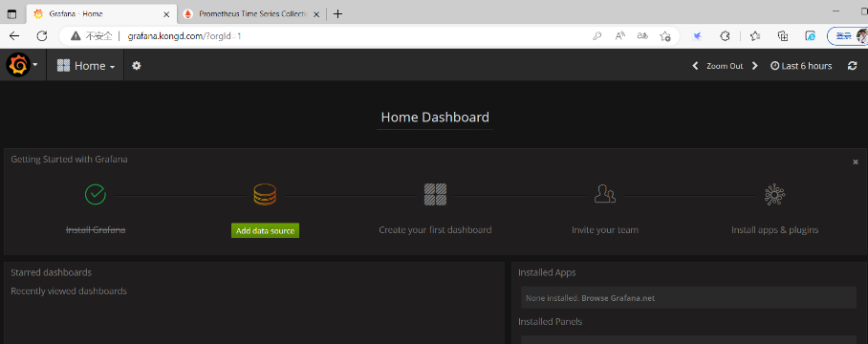The image size is (868, 344).
Task: Reload the page with browser refresh
Action: click(41, 36)
